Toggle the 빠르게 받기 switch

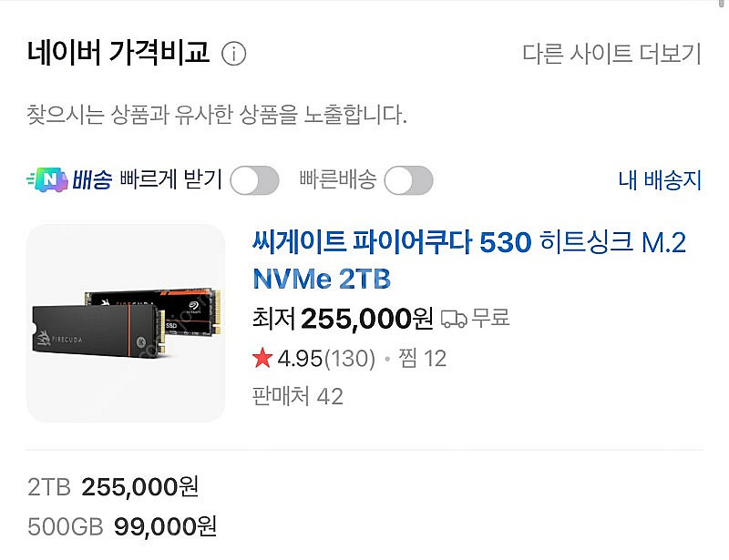click(254, 180)
